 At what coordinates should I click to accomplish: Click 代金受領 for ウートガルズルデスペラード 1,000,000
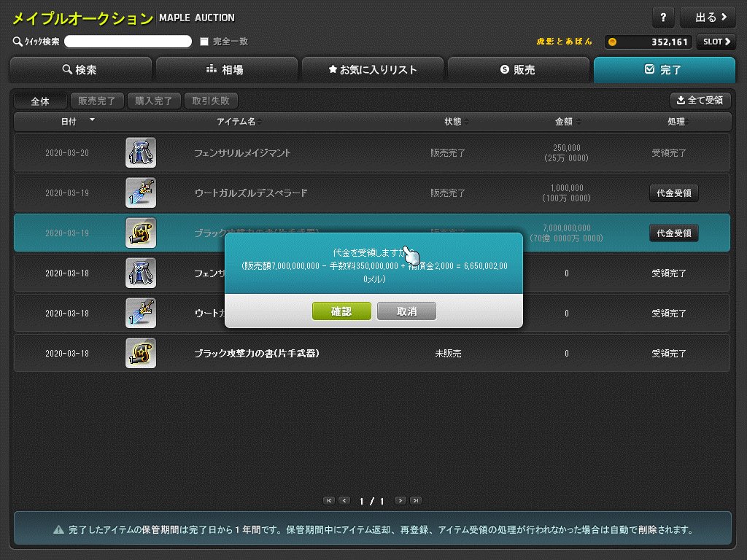673,192
